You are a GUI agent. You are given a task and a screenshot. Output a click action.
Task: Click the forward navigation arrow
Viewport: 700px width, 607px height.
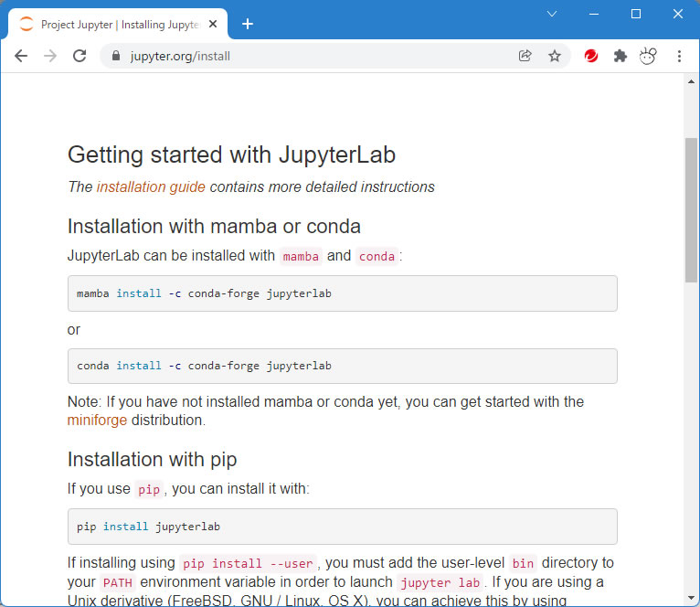50,56
